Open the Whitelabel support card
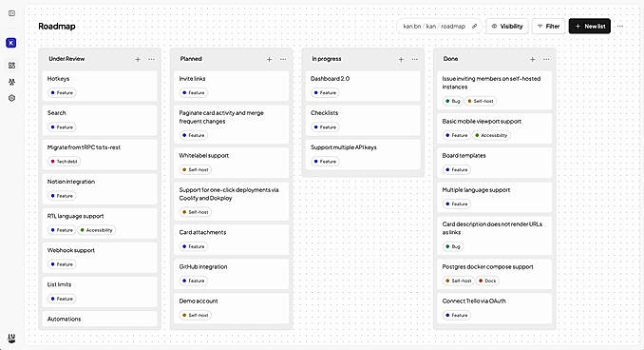The width and height of the screenshot is (644, 350). coord(231,163)
